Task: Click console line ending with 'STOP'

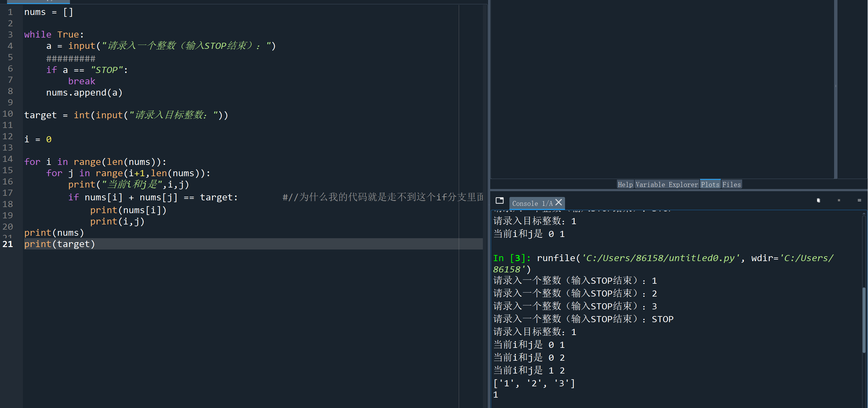Action: [x=583, y=319]
